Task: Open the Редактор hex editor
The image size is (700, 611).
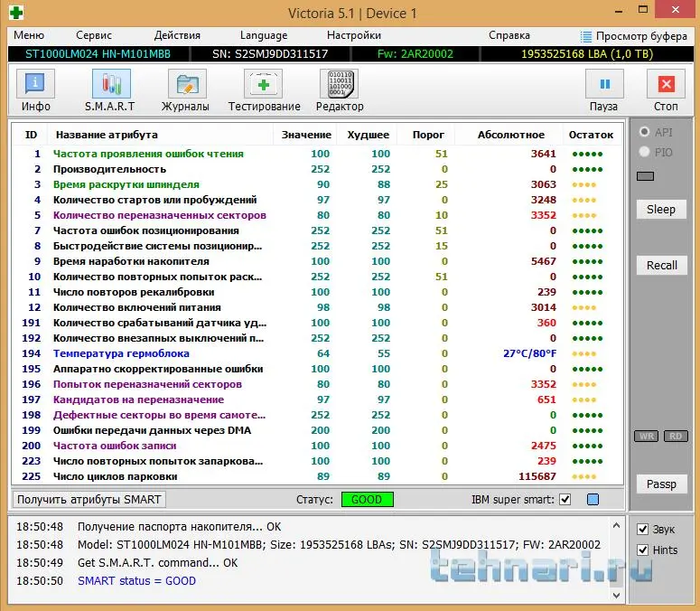Action: 340,90
